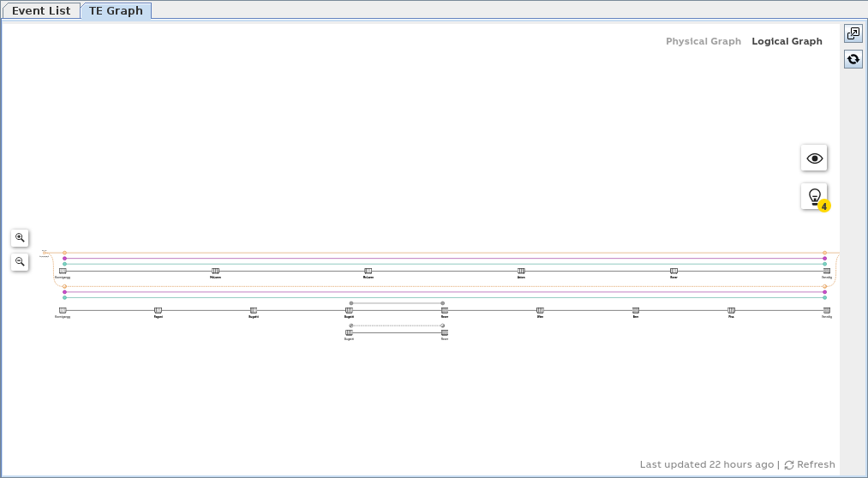Zoom out of the TE graph
The image size is (868, 478).
pos(20,262)
